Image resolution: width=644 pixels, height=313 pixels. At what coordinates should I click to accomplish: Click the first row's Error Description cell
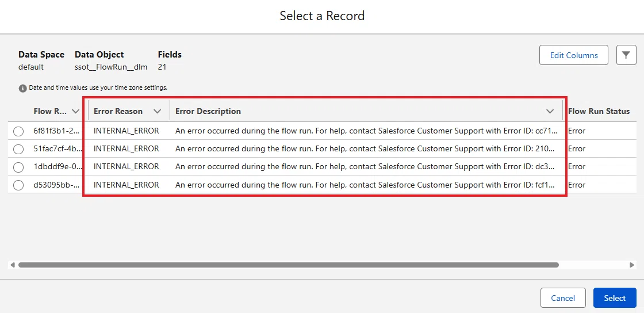[366, 131]
